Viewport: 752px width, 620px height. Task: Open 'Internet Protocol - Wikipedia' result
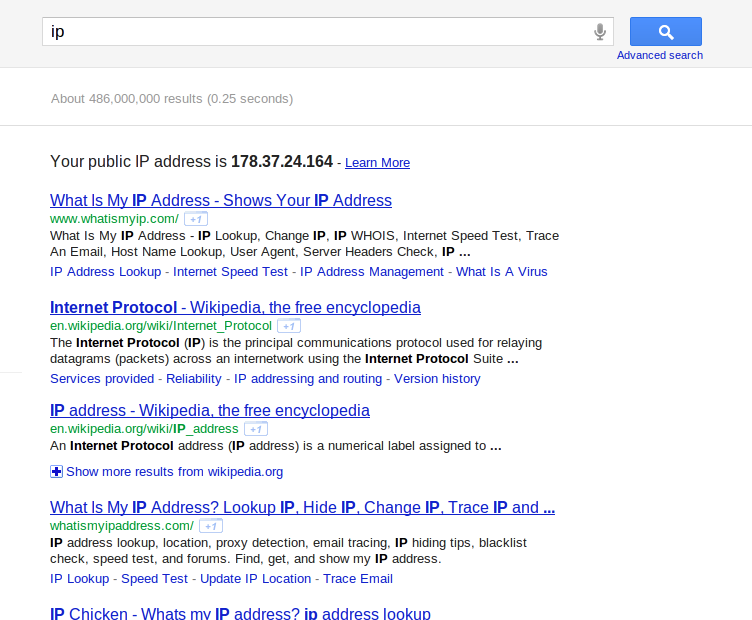click(235, 307)
